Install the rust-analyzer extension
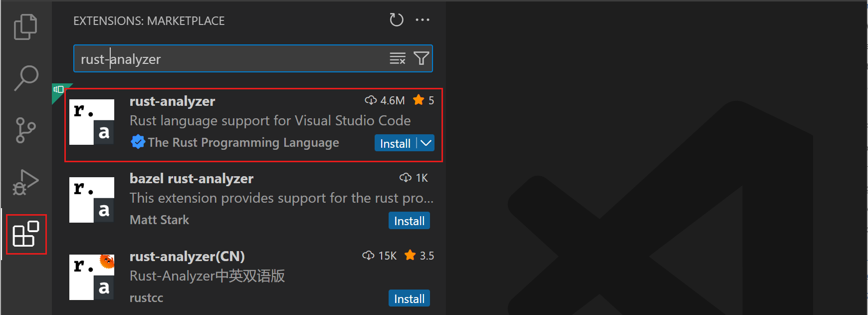 point(396,143)
